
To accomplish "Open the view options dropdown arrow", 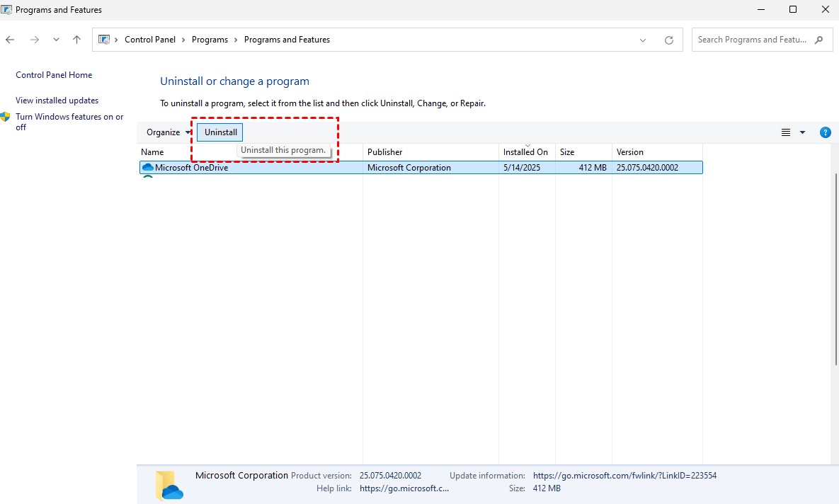I will pyautogui.click(x=802, y=132).
